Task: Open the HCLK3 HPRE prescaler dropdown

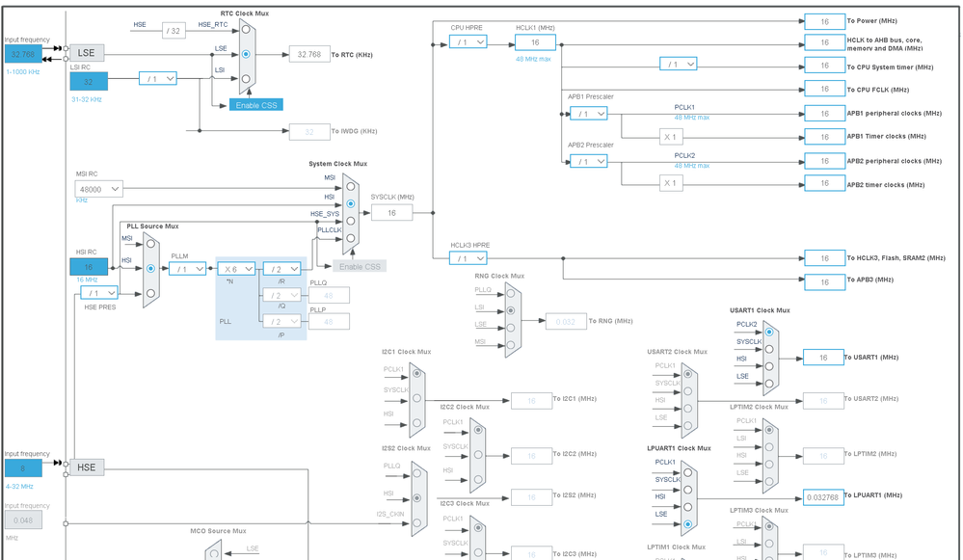Action: (468, 258)
